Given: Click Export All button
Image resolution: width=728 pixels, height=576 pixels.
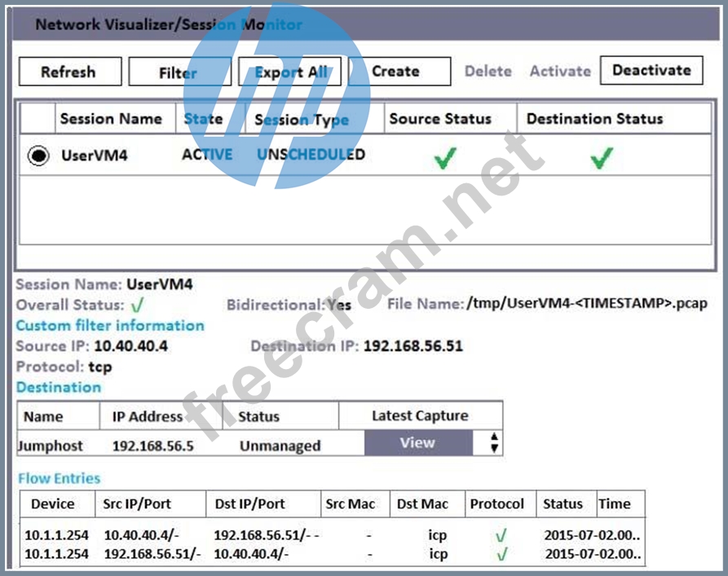Looking at the screenshot, I should click(289, 72).
